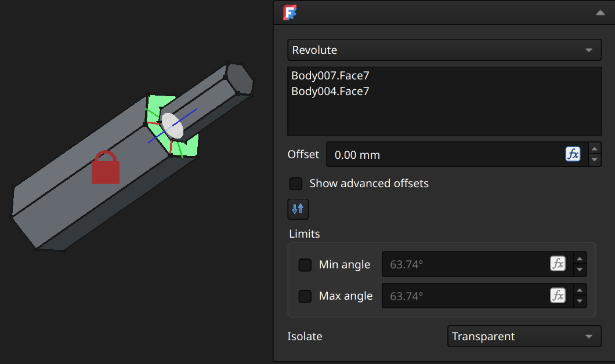Image resolution: width=615 pixels, height=364 pixels.
Task: Select Body007.Face7 in the reference list
Action: click(330, 75)
